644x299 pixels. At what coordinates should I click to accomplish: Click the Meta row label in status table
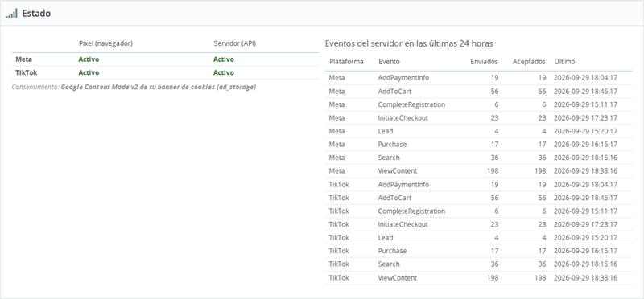coord(23,59)
